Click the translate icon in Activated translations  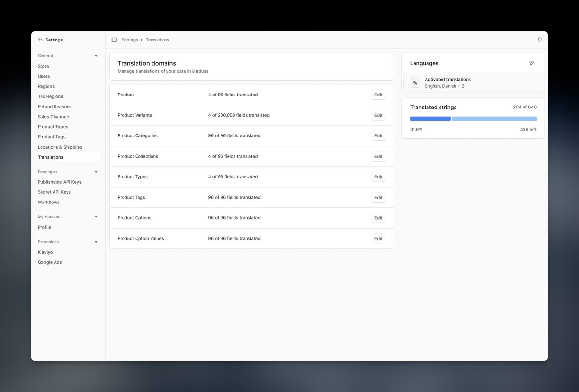[x=415, y=82]
